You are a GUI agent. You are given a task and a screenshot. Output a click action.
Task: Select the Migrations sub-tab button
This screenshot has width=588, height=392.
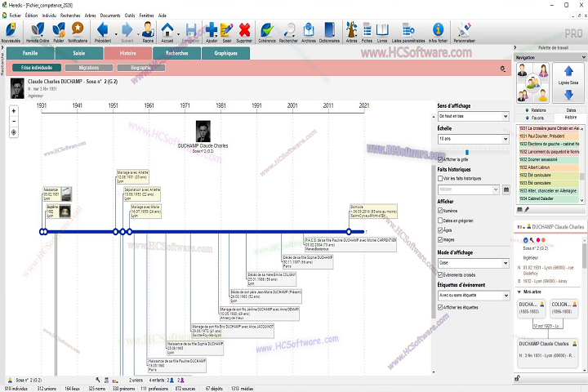pos(89,68)
